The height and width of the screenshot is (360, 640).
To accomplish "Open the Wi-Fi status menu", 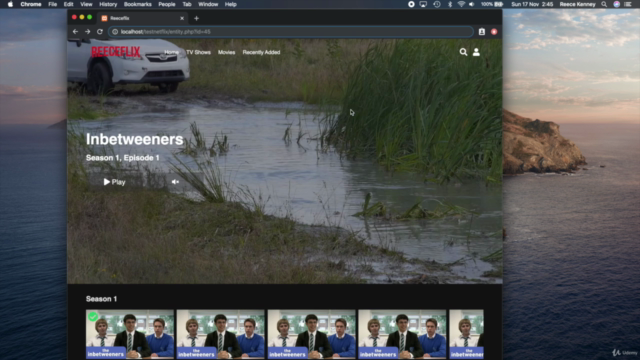I will click(461, 4).
